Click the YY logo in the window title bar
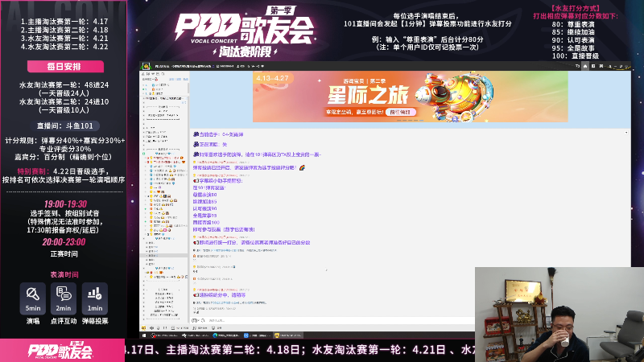The width and height of the screenshot is (644, 362). (x=146, y=66)
